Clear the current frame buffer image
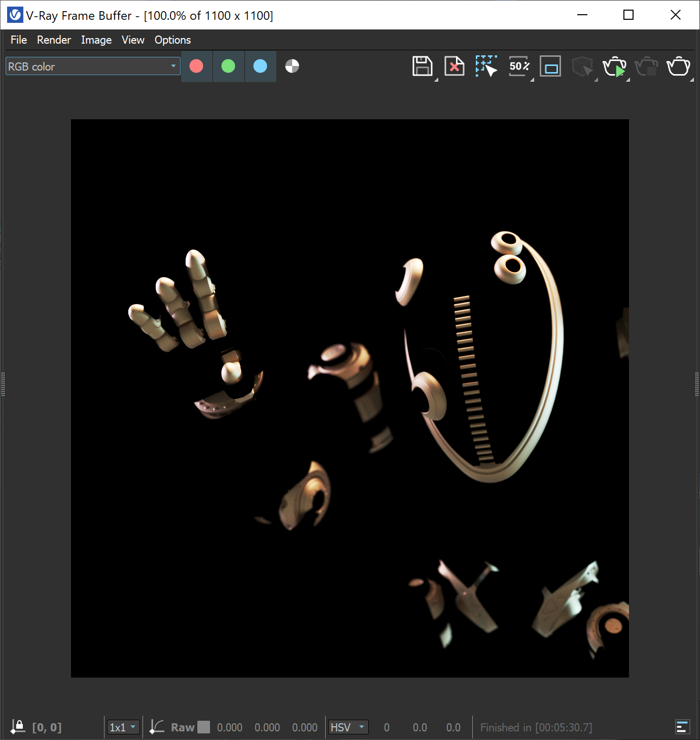Viewport: 700px width, 740px height. (x=454, y=66)
